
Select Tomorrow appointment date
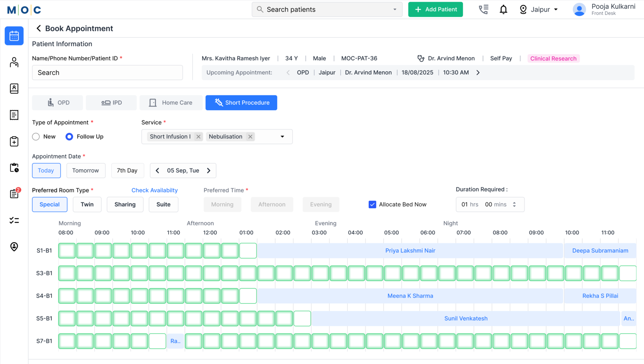click(86, 171)
